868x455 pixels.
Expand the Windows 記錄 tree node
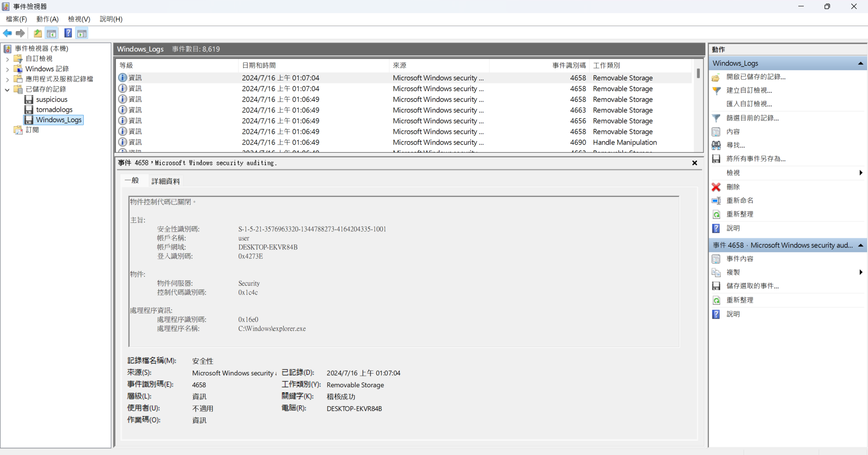(x=7, y=69)
